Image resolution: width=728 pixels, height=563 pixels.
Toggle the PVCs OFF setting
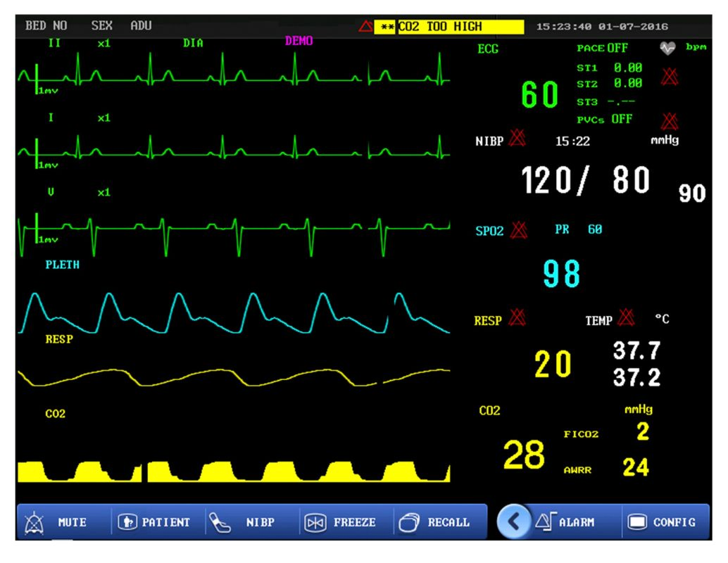point(604,119)
